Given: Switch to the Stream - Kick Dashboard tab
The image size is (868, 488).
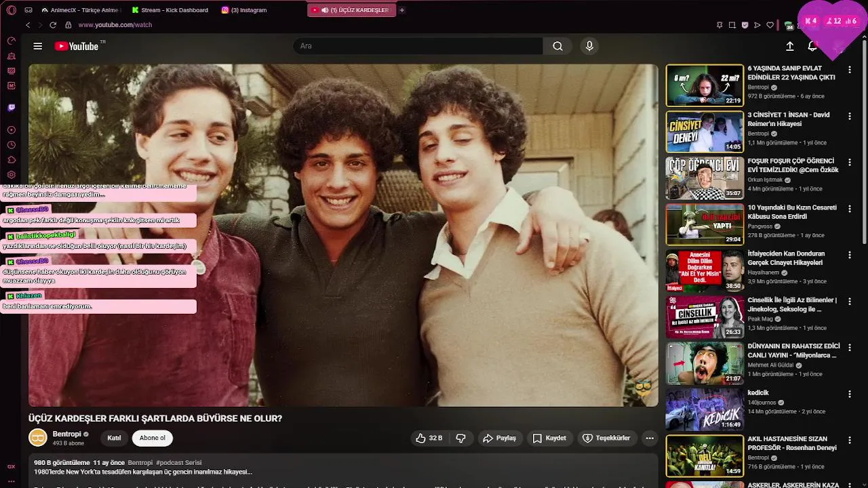Looking at the screenshot, I should [x=170, y=10].
